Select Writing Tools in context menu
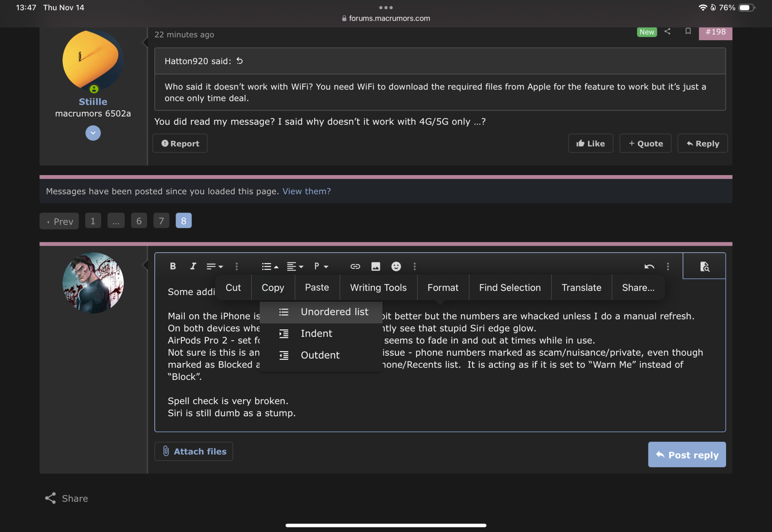The image size is (772, 532). pyautogui.click(x=378, y=287)
